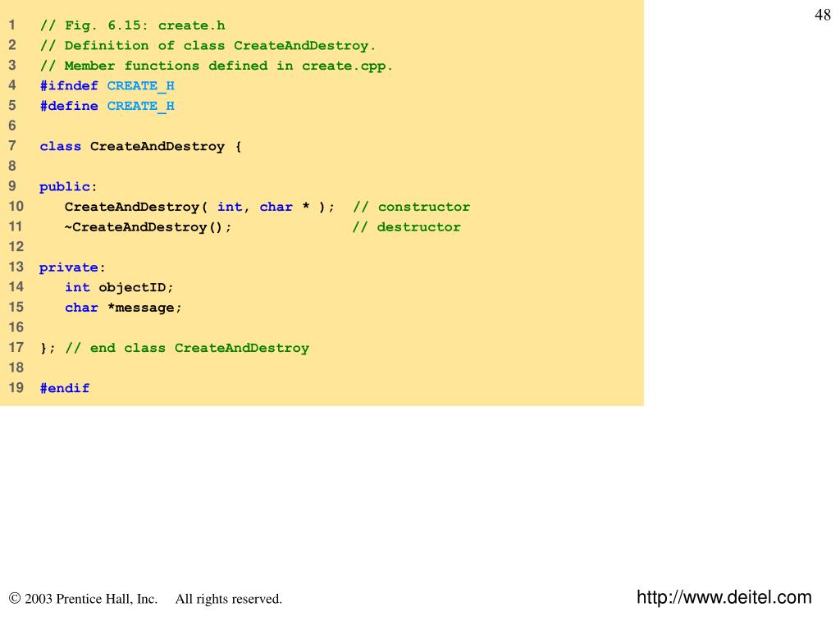Viewport: 840px width, 630px height.
Task: Click 'char' parameter type in the constructor
Action: pos(276,207)
